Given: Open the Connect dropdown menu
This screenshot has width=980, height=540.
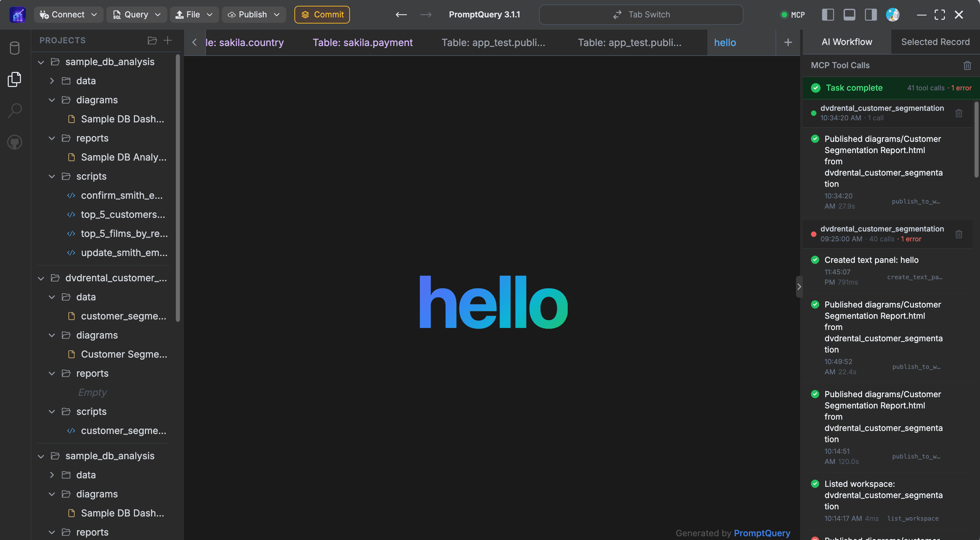Looking at the screenshot, I should coord(68,15).
